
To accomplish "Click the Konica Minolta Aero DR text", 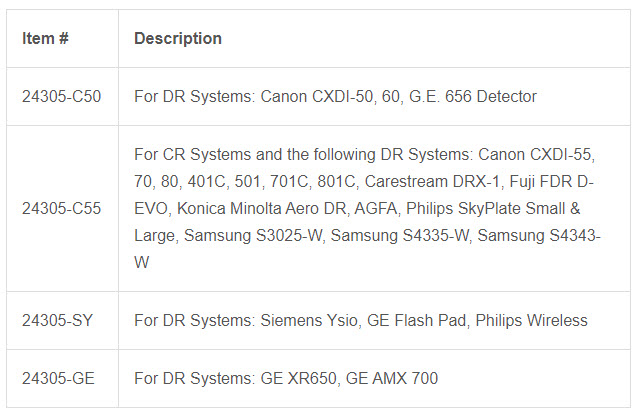I will click(x=262, y=208).
